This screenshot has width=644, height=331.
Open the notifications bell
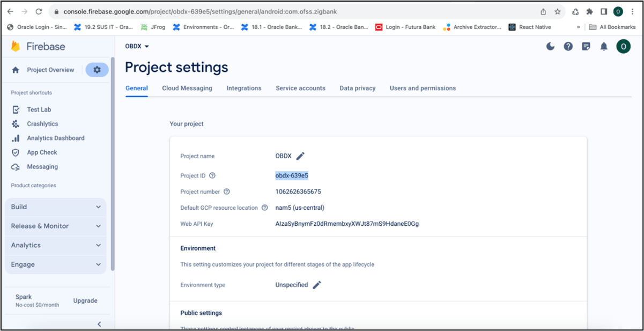pos(604,47)
